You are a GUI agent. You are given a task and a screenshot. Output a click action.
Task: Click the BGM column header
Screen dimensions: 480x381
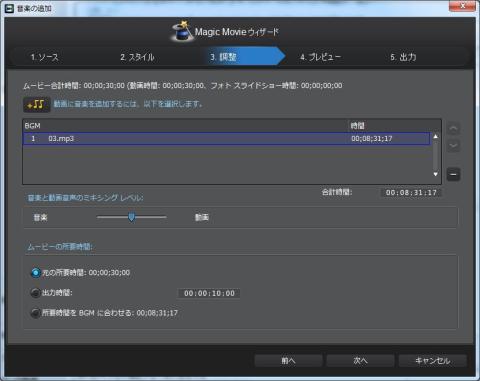coord(186,126)
